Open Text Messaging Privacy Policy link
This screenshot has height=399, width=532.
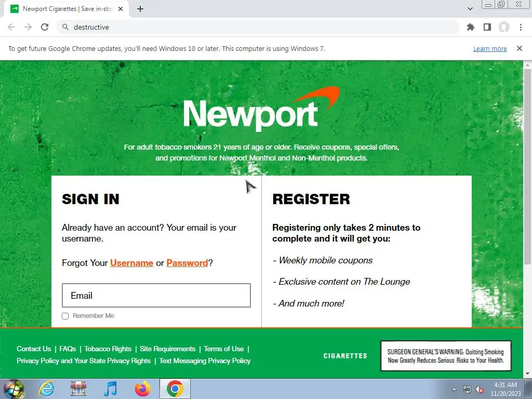click(205, 361)
